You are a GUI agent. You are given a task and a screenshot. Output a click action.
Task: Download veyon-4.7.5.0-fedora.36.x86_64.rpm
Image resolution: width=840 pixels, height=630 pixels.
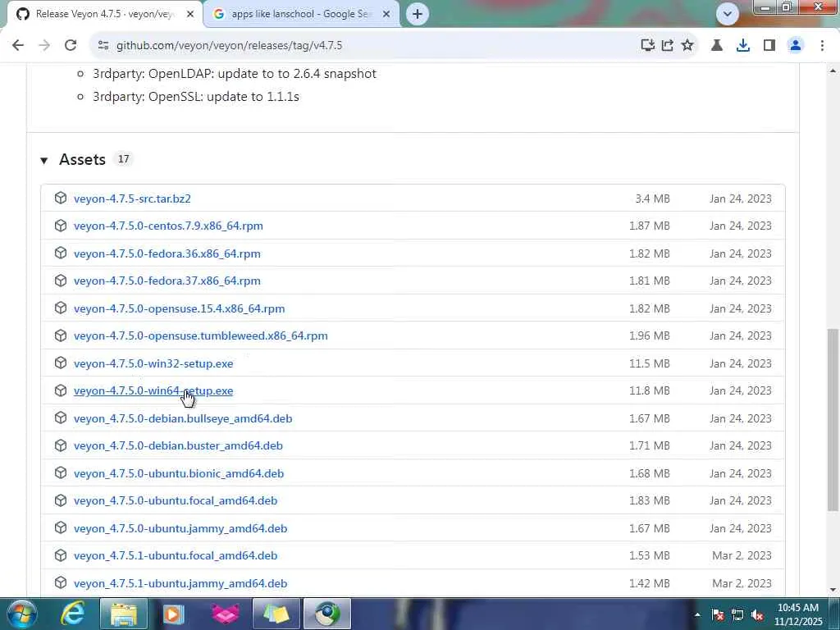(x=167, y=254)
